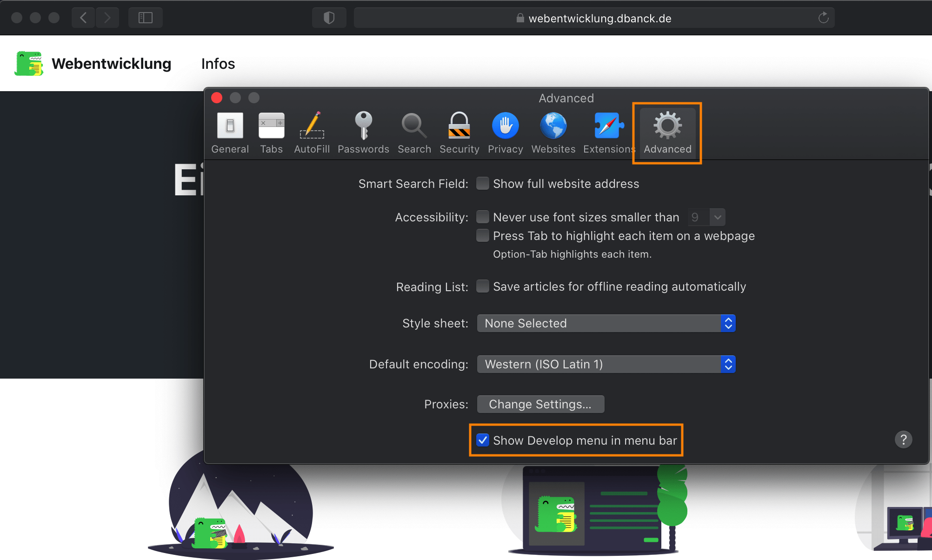
Task: Enable Save articles for offline reading
Action: pos(483,287)
